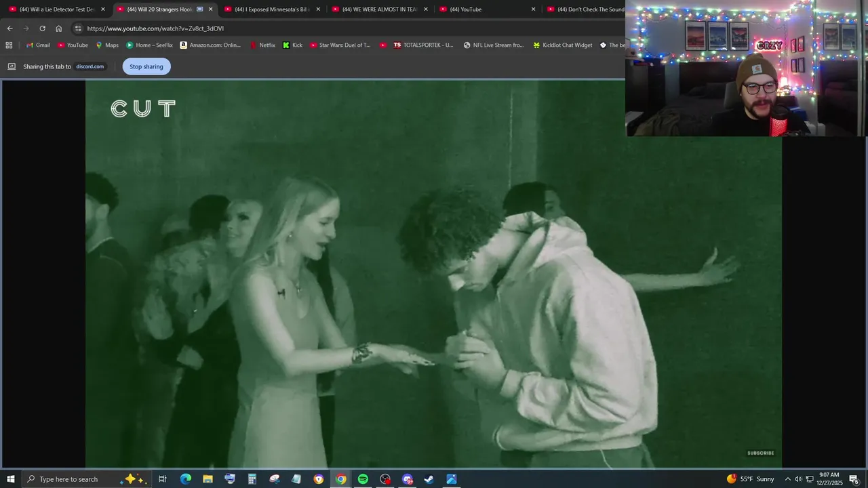Launch Microsoft Edge from taskbar
The height and width of the screenshot is (488, 868).
185,479
